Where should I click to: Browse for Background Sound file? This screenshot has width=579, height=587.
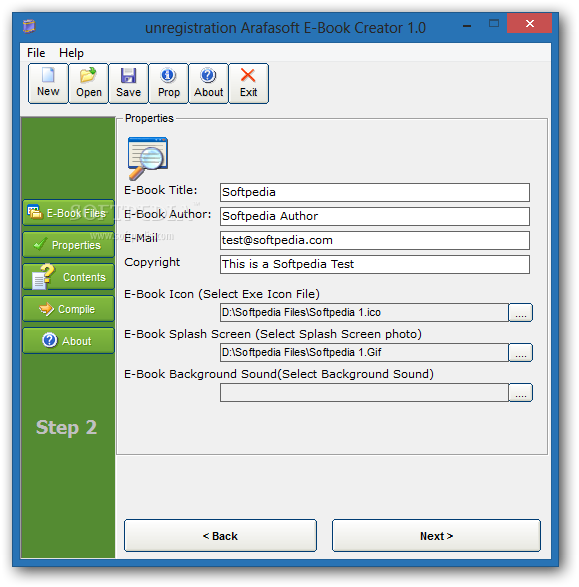[x=521, y=392]
